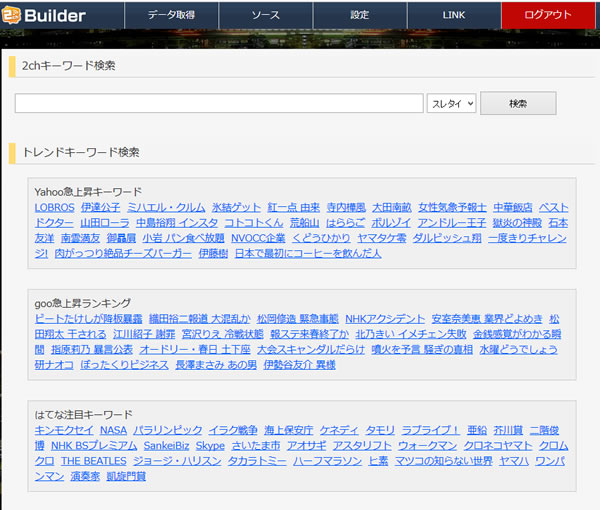Open the ビートたけしが降板暴露 goo link
Screen dimensions: 600x510
[88, 319]
